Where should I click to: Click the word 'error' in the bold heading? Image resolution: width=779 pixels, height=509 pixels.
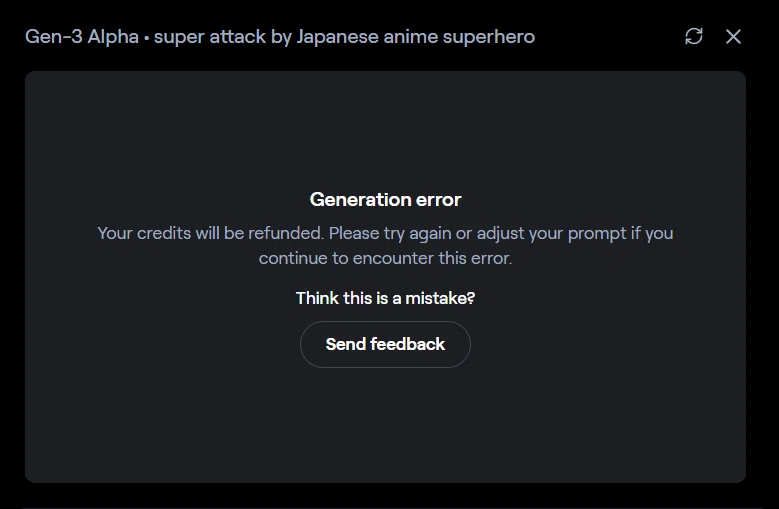click(x=439, y=200)
